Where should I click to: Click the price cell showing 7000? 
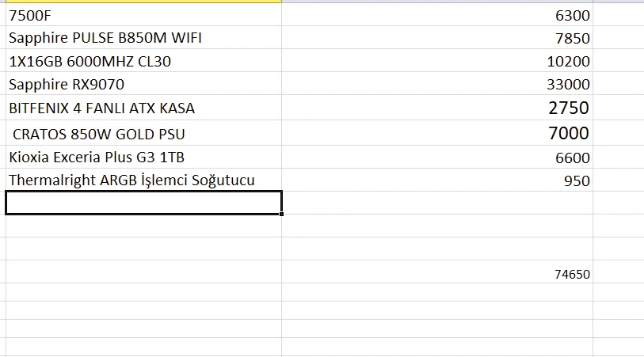[437, 133]
